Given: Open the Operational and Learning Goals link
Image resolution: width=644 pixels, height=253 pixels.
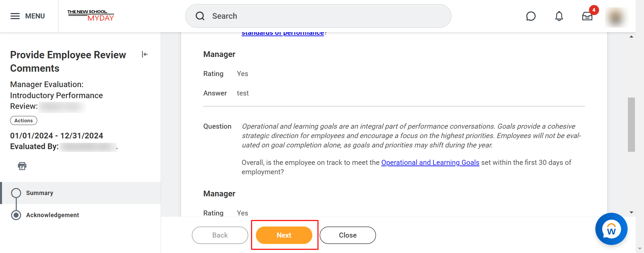Looking at the screenshot, I should pos(430,163).
